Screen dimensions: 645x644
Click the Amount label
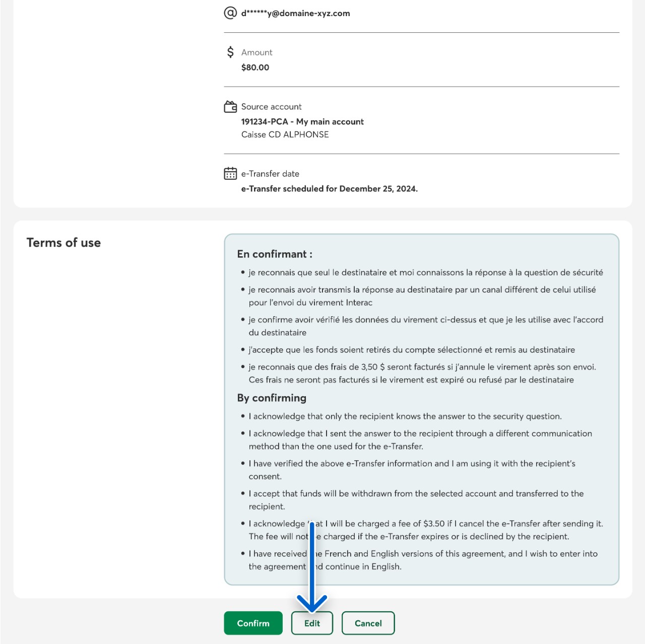click(x=256, y=52)
